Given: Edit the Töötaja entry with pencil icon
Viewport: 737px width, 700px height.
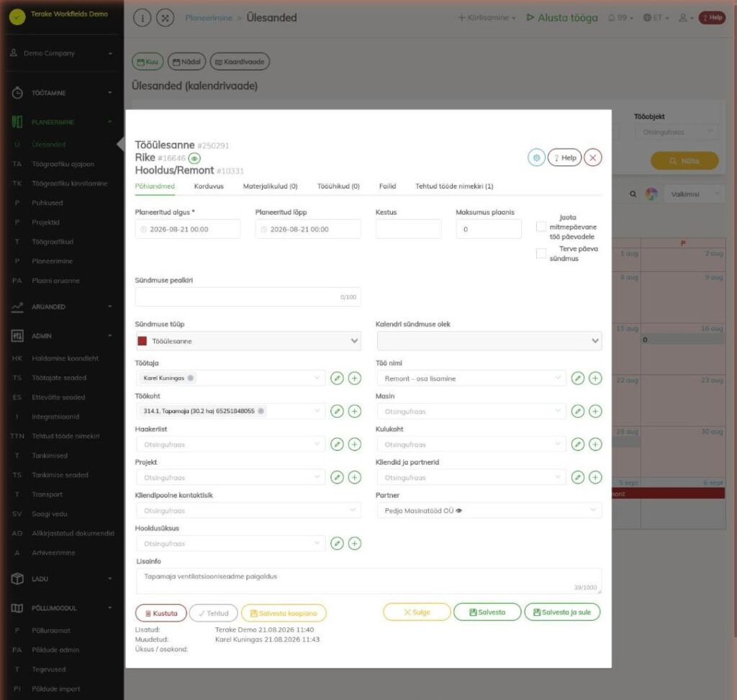Looking at the screenshot, I should click(x=337, y=378).
